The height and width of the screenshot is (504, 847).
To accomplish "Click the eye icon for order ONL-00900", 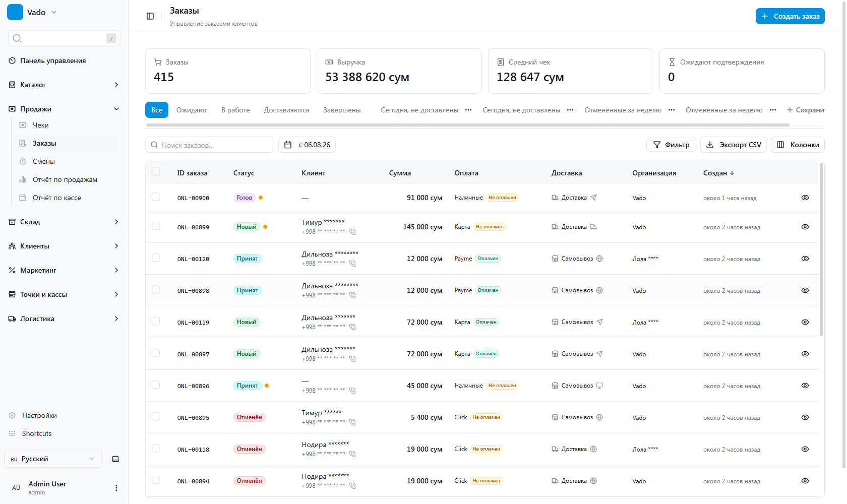I will pos(805,198).
